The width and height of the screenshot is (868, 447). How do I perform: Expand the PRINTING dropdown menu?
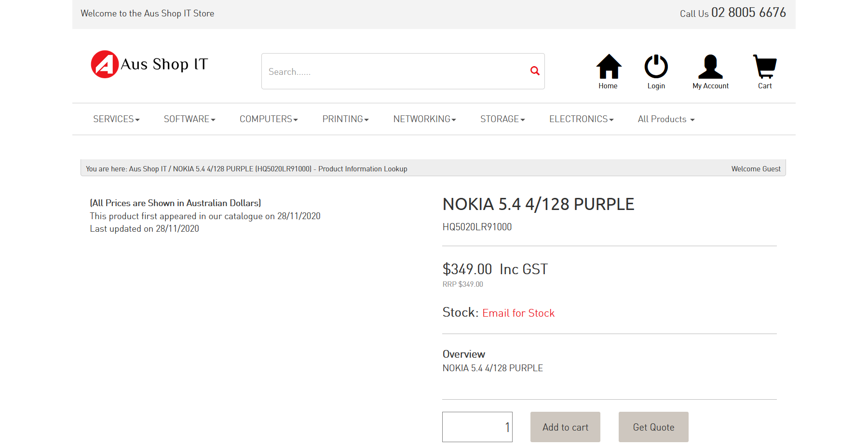pyautogui.click(x=345, y=119)
